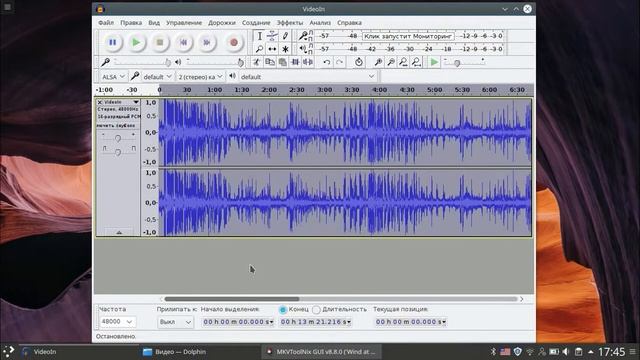Stop audio with the Stop button

point(160,42)
